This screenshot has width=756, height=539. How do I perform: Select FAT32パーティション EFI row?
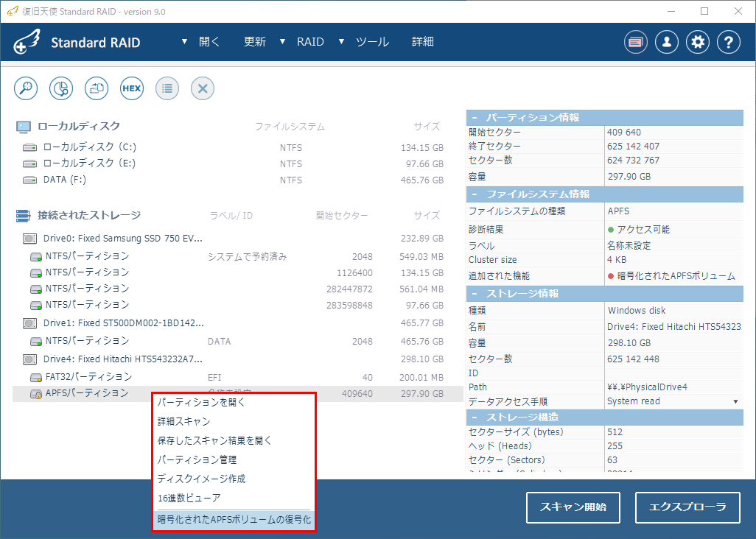(237, 377)
